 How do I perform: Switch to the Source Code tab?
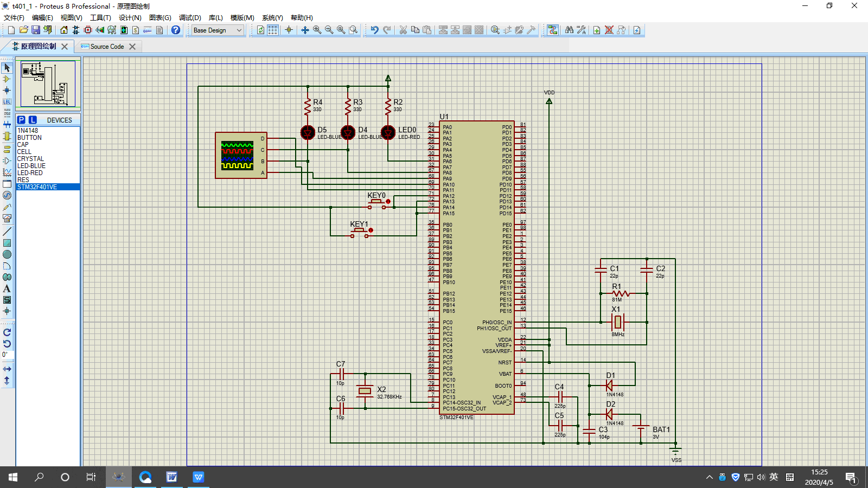(107, 47)
